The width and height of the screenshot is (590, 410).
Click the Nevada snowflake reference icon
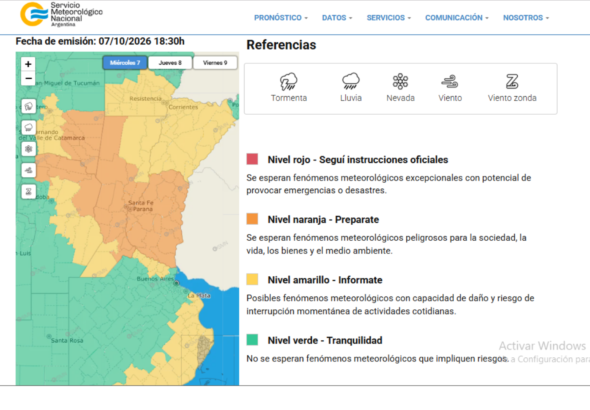click(x=400, y=81)
